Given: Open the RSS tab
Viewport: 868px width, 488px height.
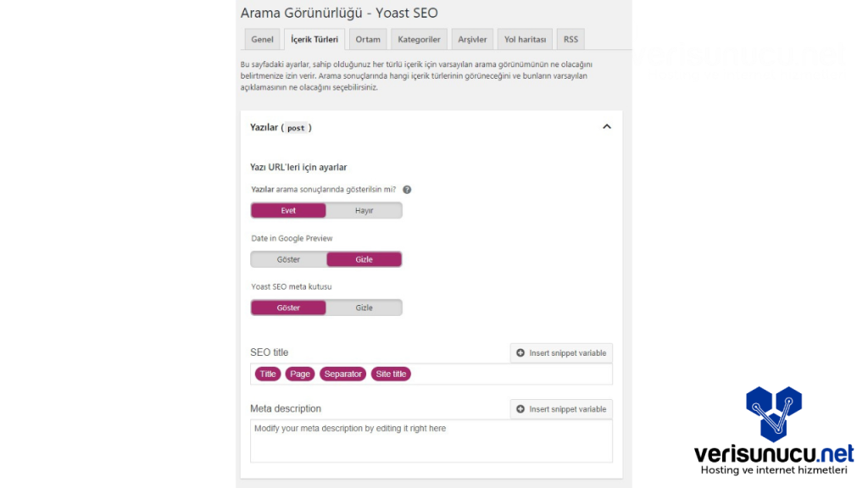Looking at the screenshot, I should pyautogui.click(x=570, y=40).
